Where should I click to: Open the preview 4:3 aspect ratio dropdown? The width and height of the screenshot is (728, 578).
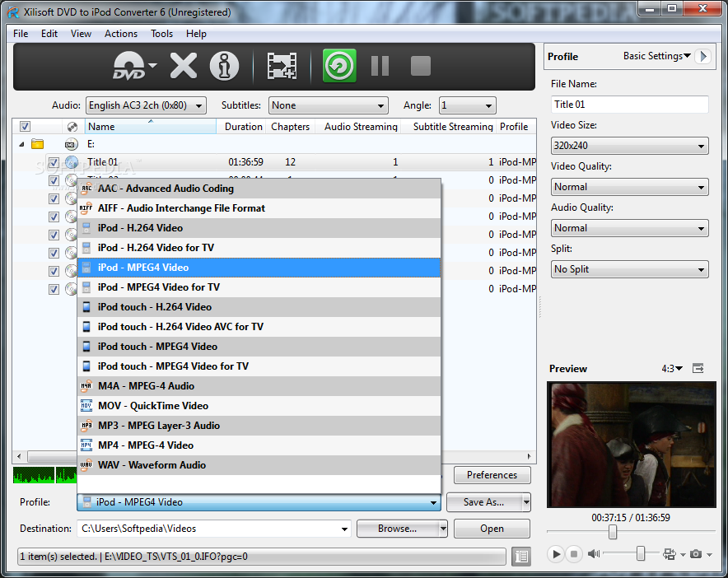672,369
